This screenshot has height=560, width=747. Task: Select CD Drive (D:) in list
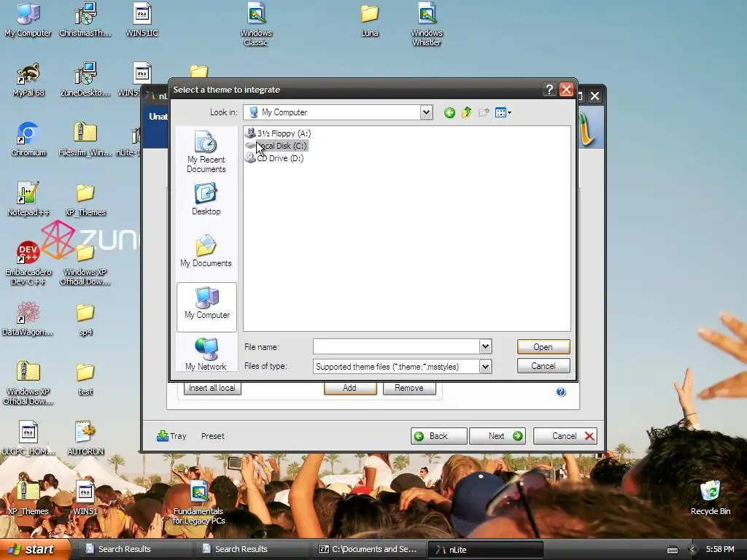(x=274, y=158)
